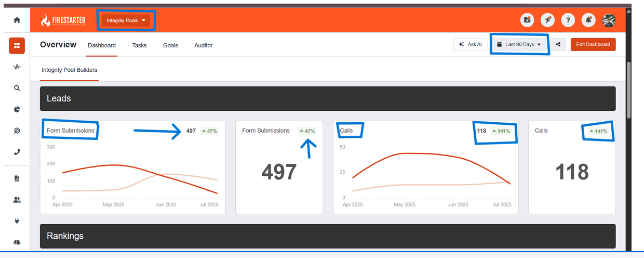Screen dimensions: 644x258
Task: Open the notifications bell icon
Action: (x=588, y=20)
